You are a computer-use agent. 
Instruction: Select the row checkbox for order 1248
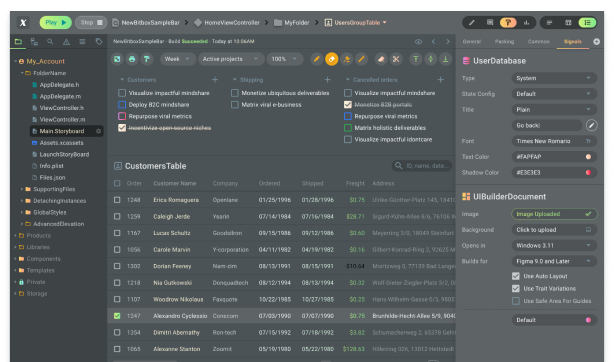tap(117, 200)
